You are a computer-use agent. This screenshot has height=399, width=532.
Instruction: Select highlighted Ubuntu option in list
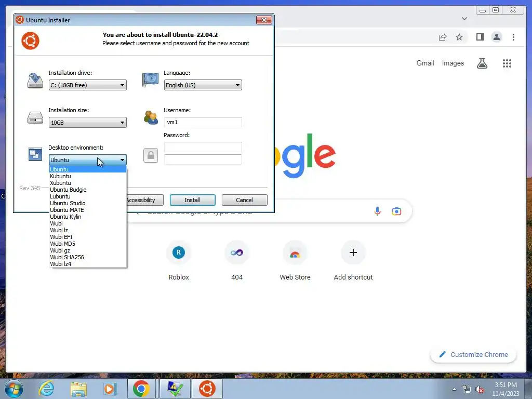click(x=87, y=169)
